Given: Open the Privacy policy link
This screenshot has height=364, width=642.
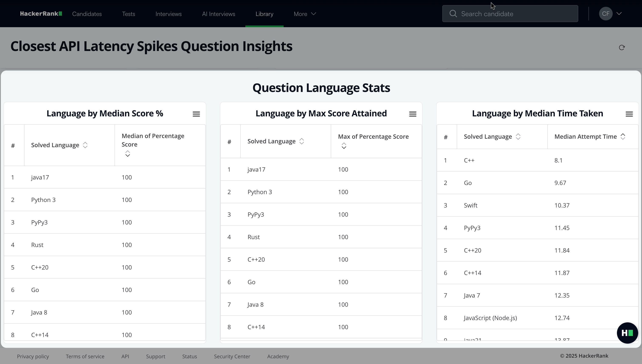Looking at the screenshot, I should (33, 356).
